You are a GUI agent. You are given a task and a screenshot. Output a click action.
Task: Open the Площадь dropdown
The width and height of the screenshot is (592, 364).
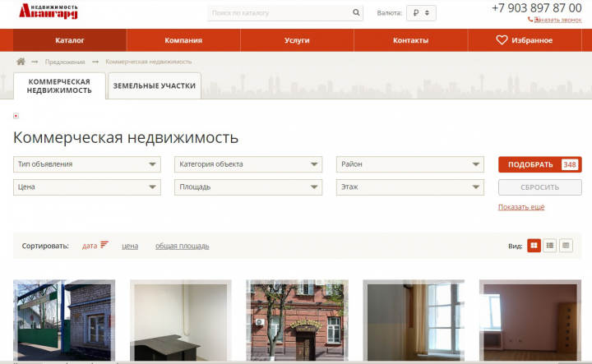(248, 187)
